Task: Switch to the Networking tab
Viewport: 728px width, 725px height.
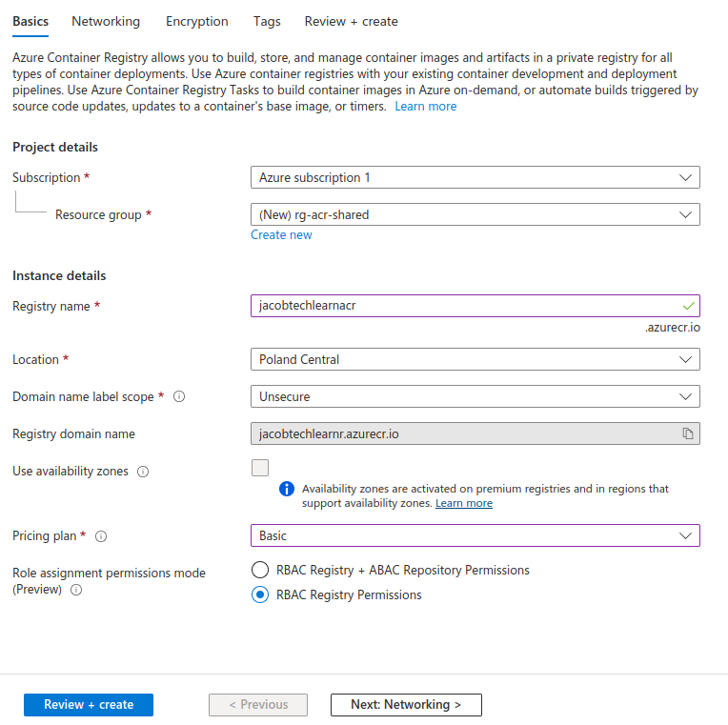Action: pyautogui.click(x=106, y=21)
